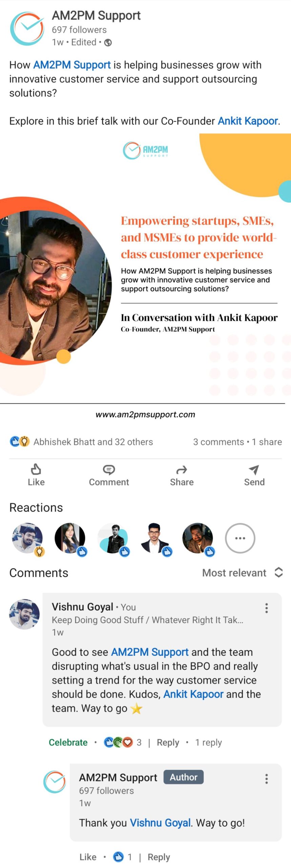View the woman's profile photo in Reactions
The image size is (291, 868).
coord(70,538)
